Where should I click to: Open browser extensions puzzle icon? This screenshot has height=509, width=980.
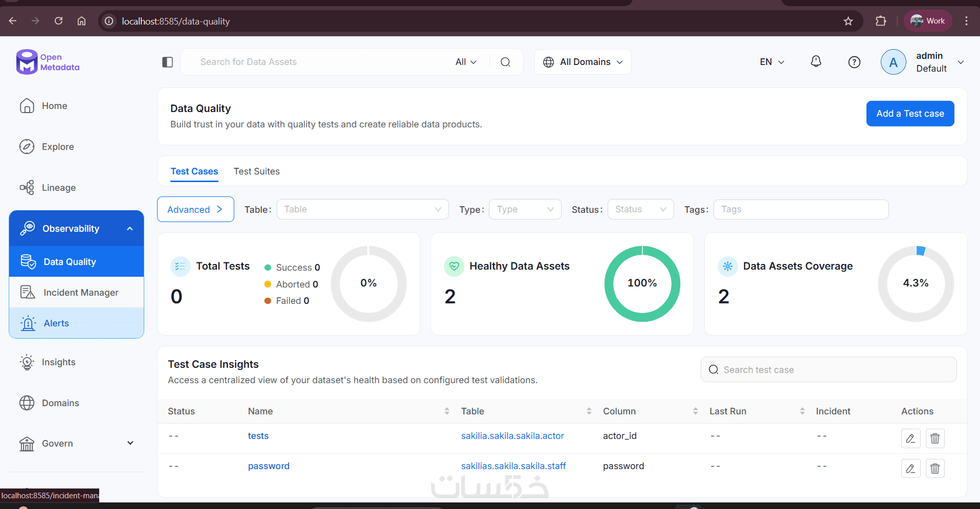coord(881,21)
